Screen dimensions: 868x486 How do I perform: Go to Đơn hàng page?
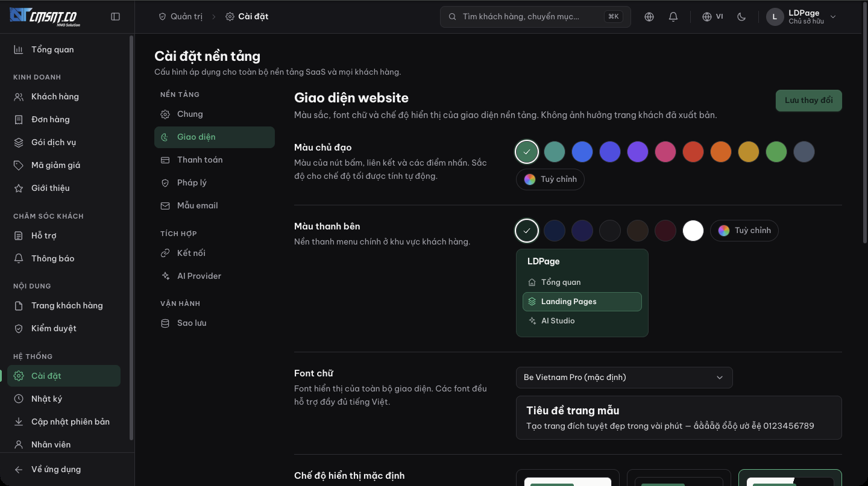pyautogui.click(x=64, y=119)
